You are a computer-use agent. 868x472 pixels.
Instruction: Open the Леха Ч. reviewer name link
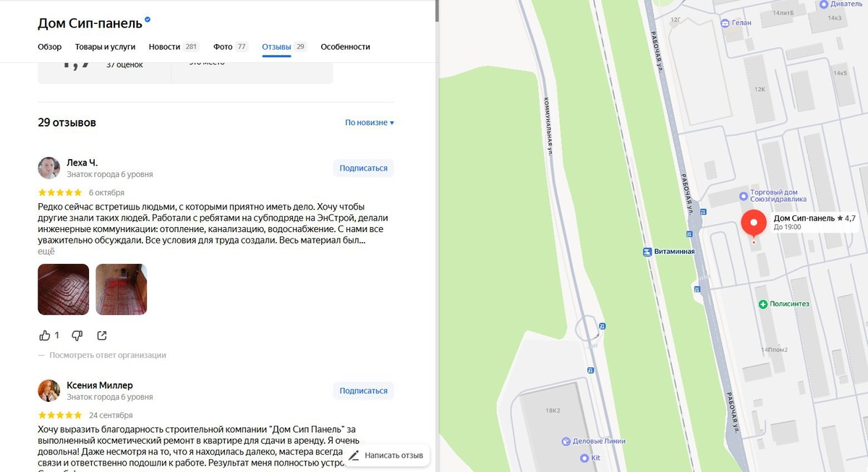pos(82,163)
